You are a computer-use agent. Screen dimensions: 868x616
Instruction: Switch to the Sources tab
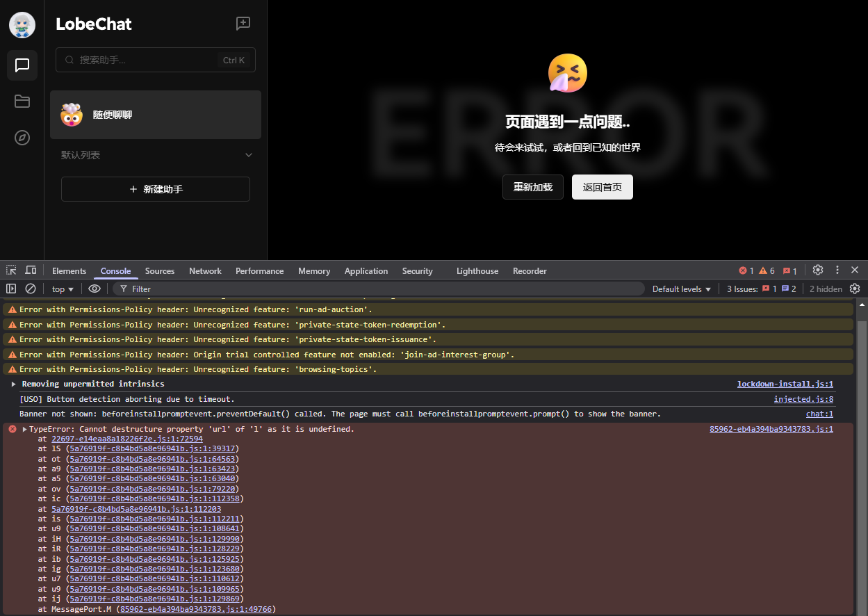pyautogui.click(x=160, y=271)
